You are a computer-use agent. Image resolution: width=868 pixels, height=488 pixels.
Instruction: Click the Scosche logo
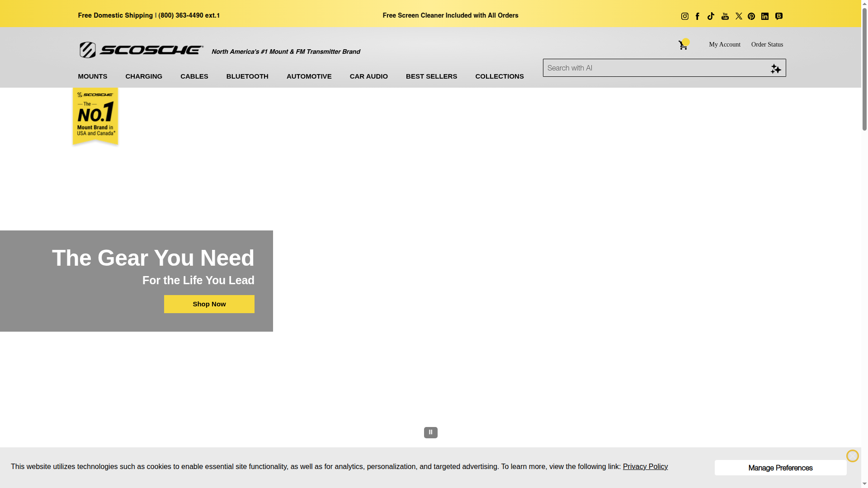tap(141, 50)
